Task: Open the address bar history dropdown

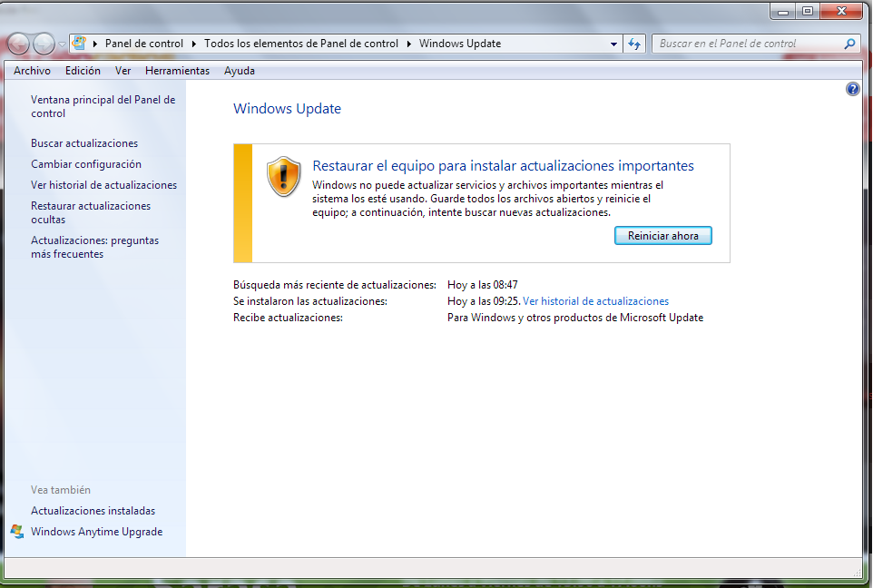Action: pos(613,44)
